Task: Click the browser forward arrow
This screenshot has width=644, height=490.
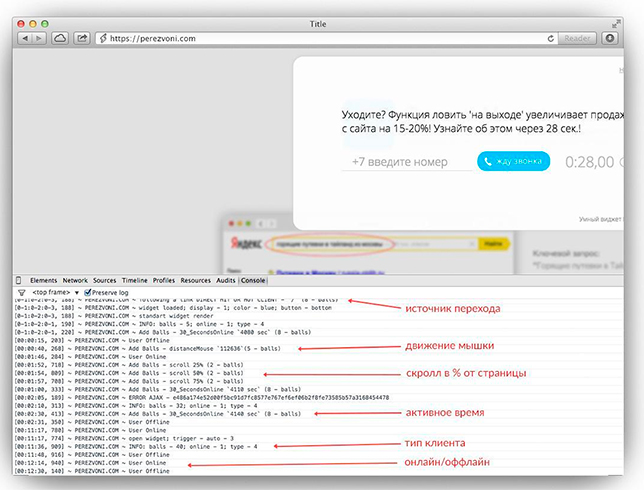Action: coord(39,38)
